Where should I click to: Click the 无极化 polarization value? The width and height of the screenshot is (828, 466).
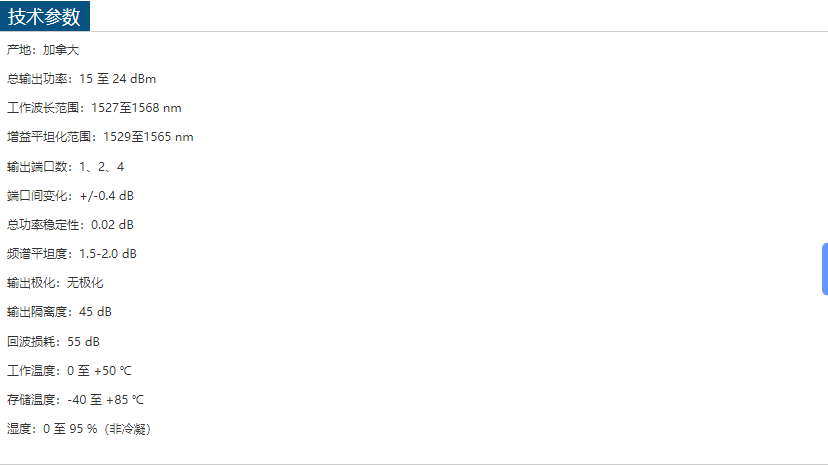[85, 283]
